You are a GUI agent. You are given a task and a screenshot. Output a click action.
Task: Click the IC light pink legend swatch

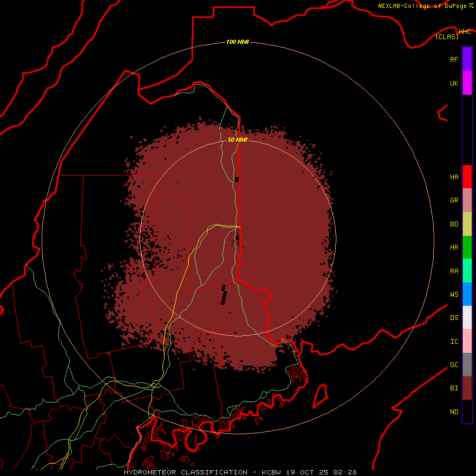point(467,341)
